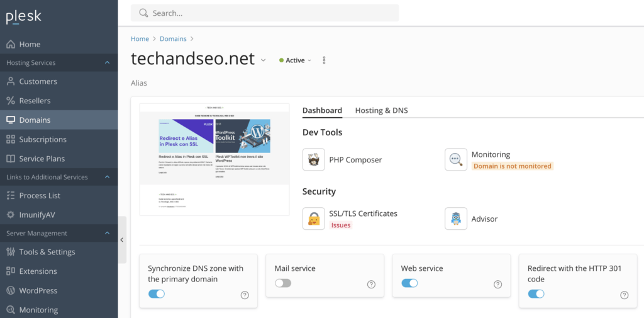Viewport: 644px width, 318px height.
Task: Switch to the Hosting & DNS tab
Action: [382, 110]
